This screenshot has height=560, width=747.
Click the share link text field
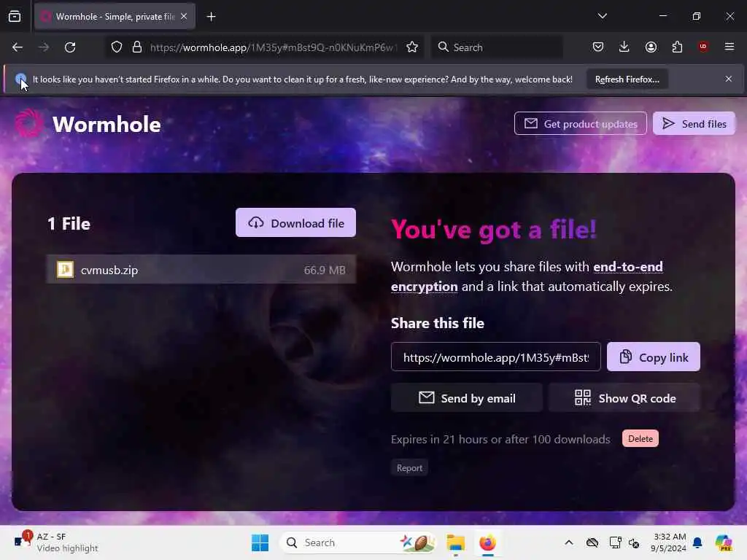[x=496, y=357]
